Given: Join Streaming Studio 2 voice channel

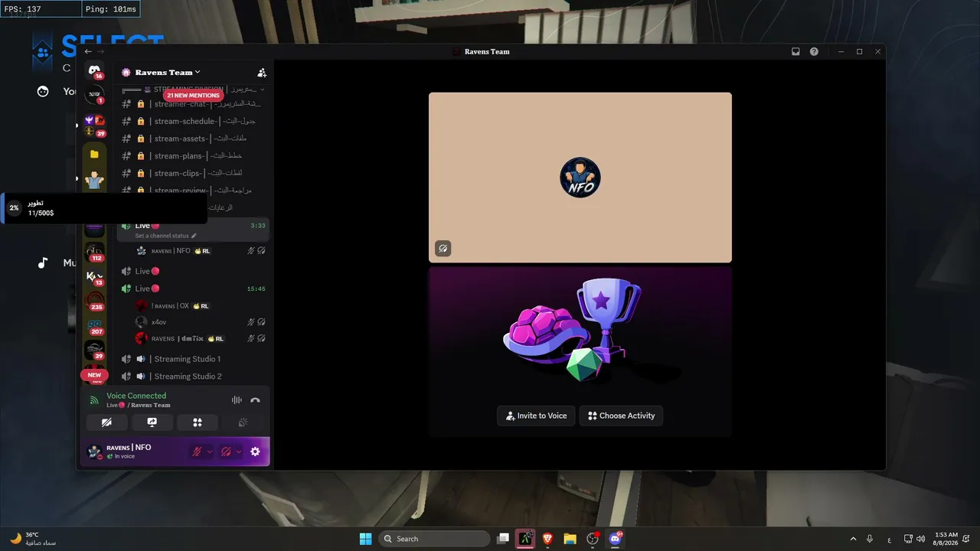Looking at the screenshot, I should [x=193, y=377].
